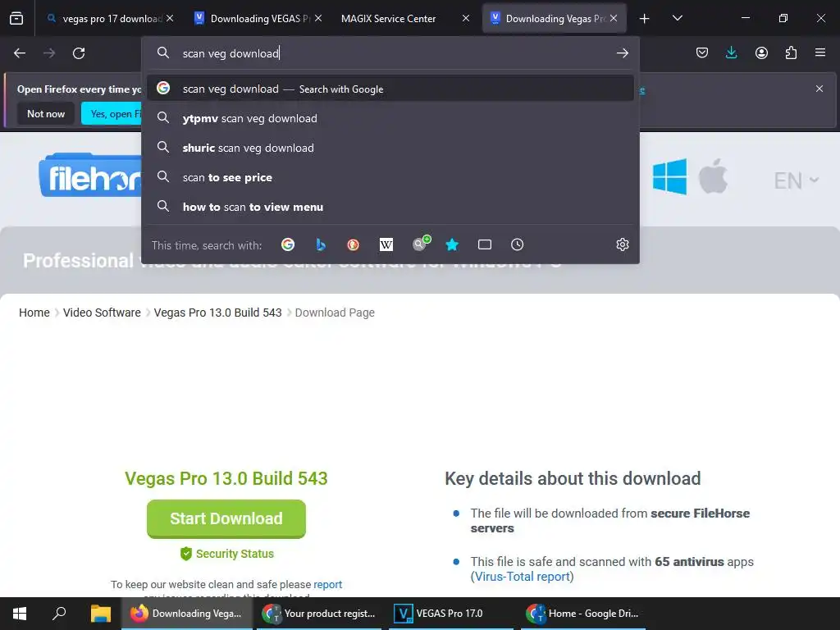Screen dimensions: 840x630
Task: Open the Downloads panel icon
Action: pos(731,52)
